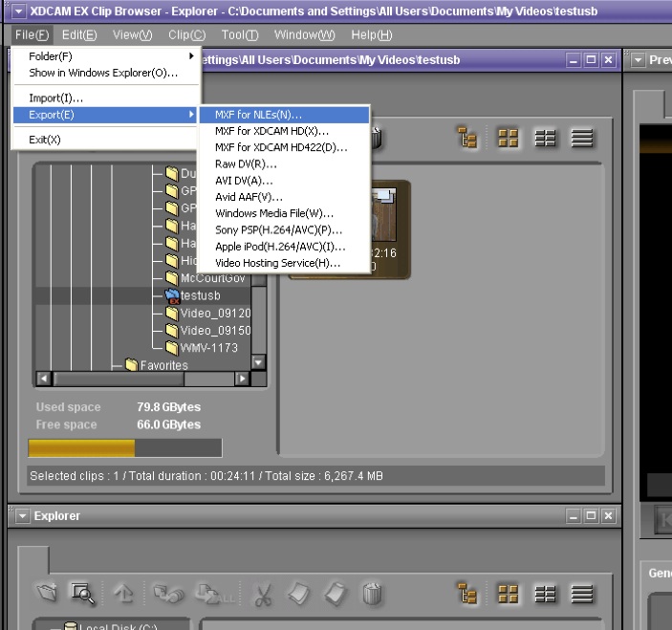Image resolution: width=672 pixels, height=630 pixels.
Task: Click the 79.8 GBytes used space value
Action: coord(169,406)
